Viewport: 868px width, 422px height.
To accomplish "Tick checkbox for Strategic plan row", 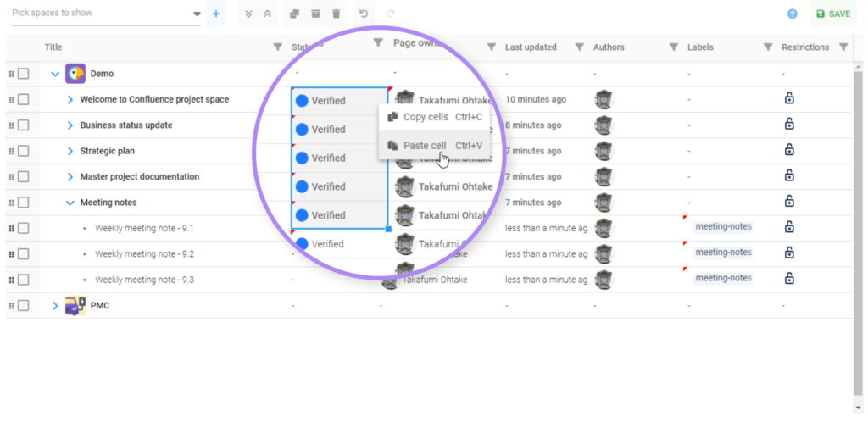I will (23, 151).
